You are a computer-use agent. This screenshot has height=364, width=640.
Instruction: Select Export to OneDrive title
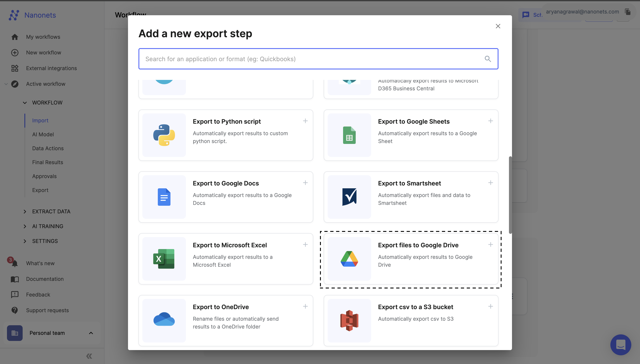point(221,307)
